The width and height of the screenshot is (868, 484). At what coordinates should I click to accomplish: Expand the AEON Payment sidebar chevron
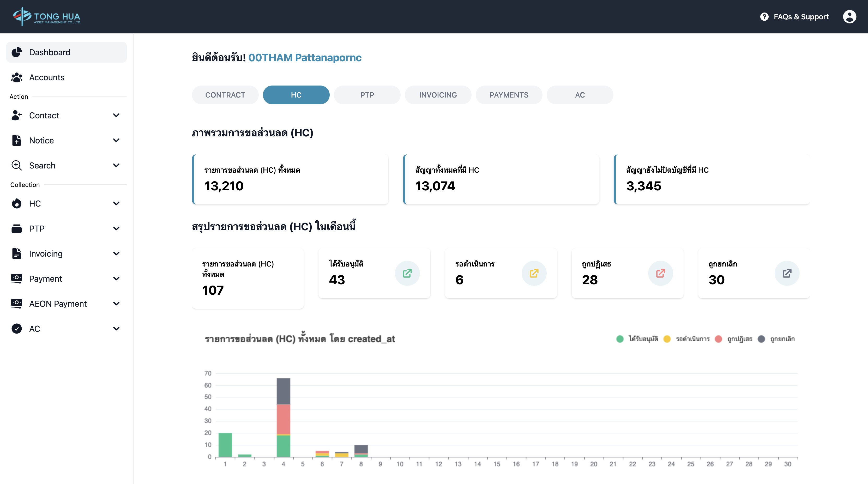[116, 304]
